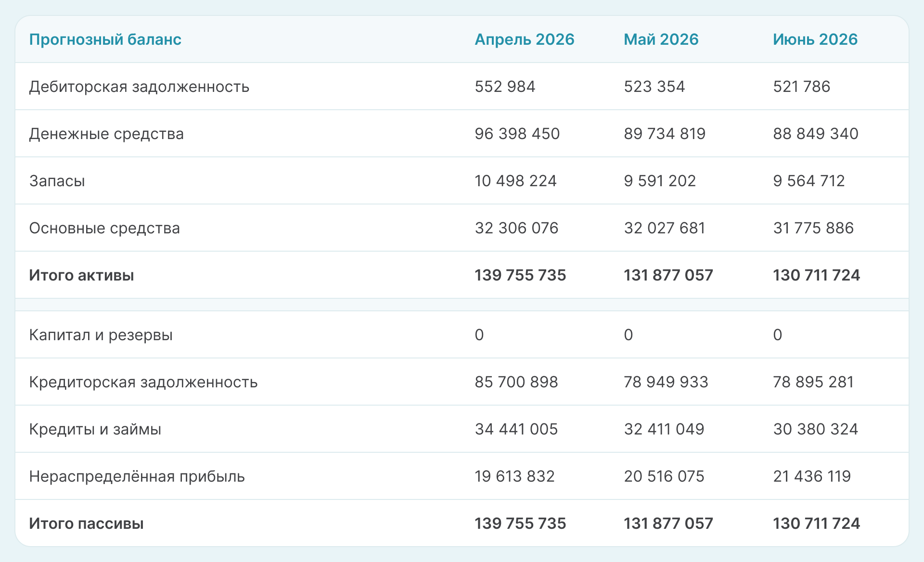924x562 pixels.
Task: Click the Запасы row label
Action: tap(57, 181)
